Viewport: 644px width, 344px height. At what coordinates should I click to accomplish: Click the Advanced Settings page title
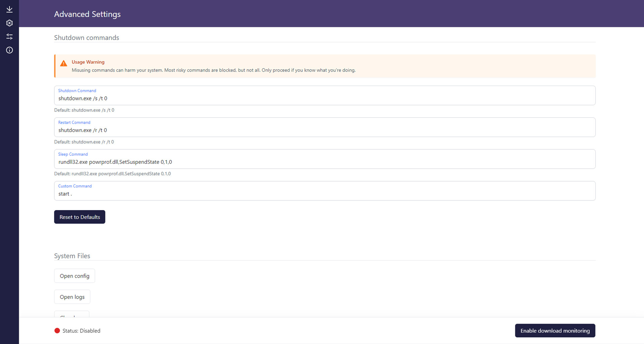click(87, 14)
